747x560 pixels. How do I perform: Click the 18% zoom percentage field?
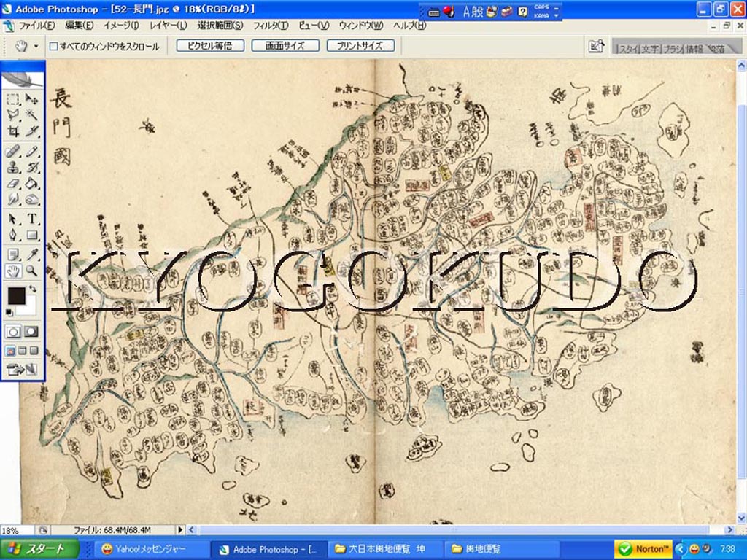click(18, 529)
